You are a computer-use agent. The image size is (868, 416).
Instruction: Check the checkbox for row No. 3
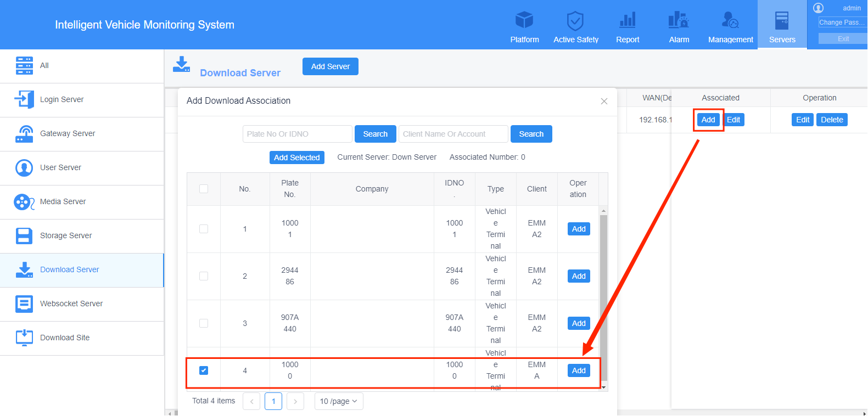pos(204,323)
